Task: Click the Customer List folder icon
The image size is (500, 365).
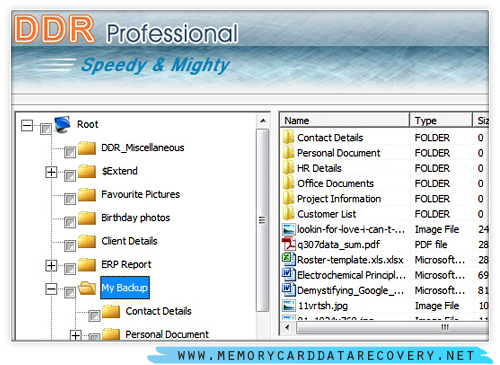Action: pyautogui.click(x=288, y=214)
